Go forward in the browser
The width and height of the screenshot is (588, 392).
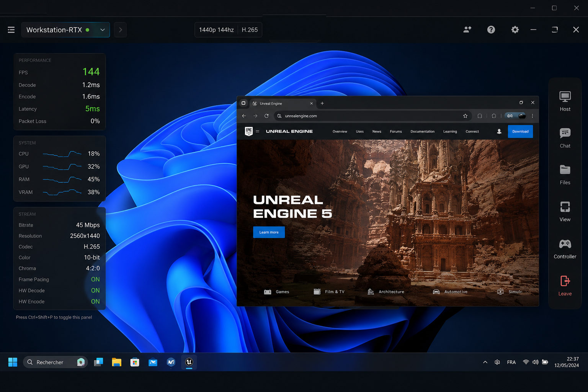pyautogui.click(x=255, y=116)
